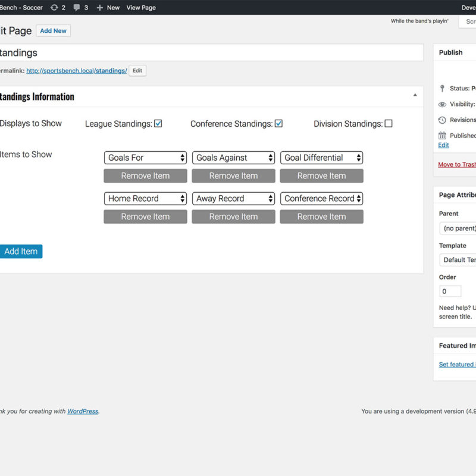Click Set featured image link
Viewport: 476px width, 476px height.
point(457,364)
